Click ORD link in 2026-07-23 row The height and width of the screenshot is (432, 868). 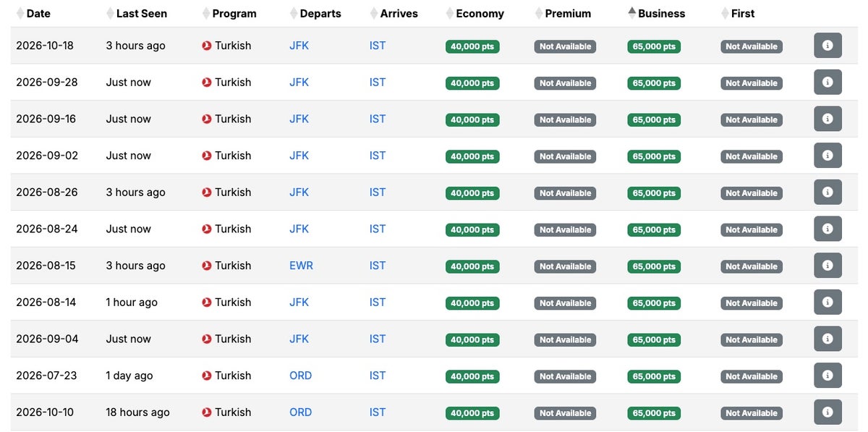(x=300, y=376)
